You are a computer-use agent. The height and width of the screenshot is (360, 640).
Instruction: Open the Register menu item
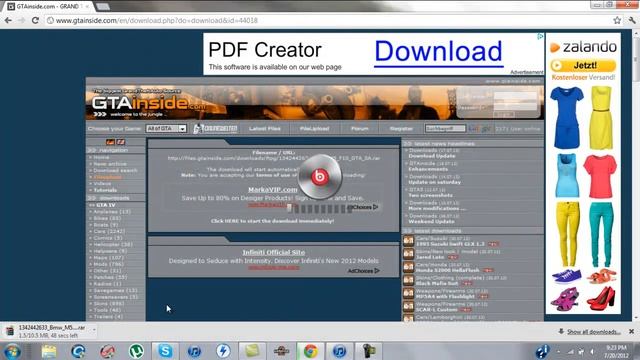401,129
